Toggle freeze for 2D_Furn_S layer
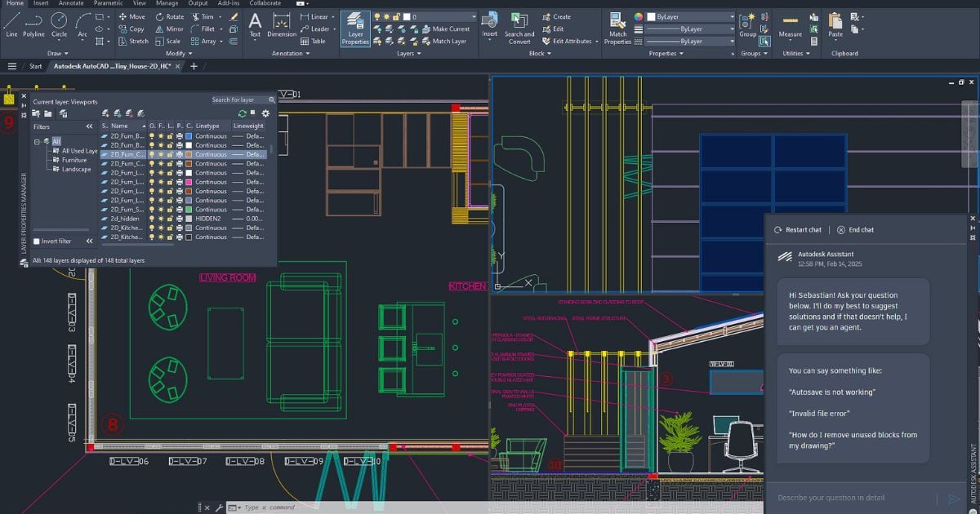 [161, 210]
